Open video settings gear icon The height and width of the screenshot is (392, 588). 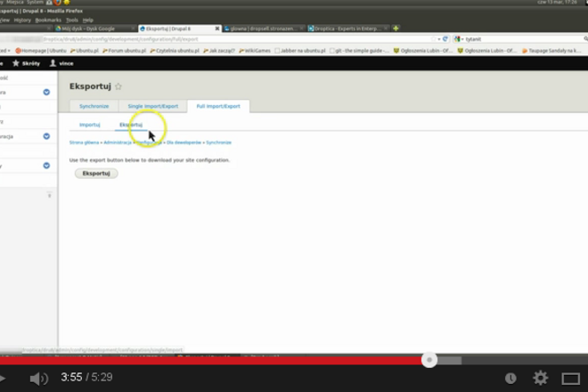point(540,378)
